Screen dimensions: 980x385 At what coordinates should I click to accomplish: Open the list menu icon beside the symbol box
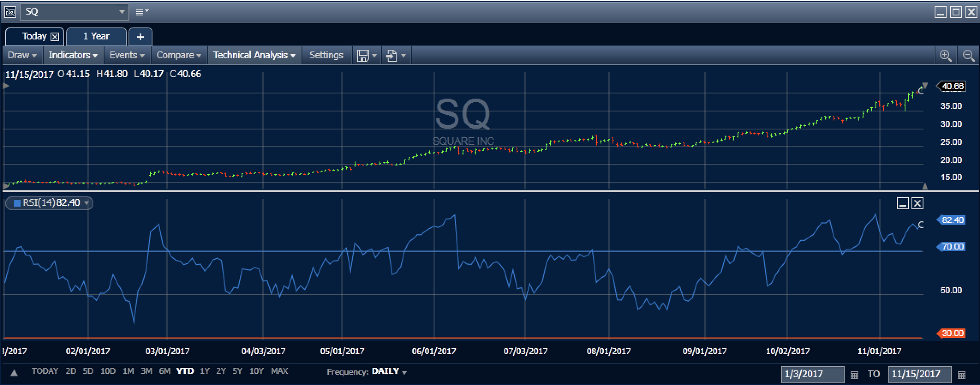(142, 12)
